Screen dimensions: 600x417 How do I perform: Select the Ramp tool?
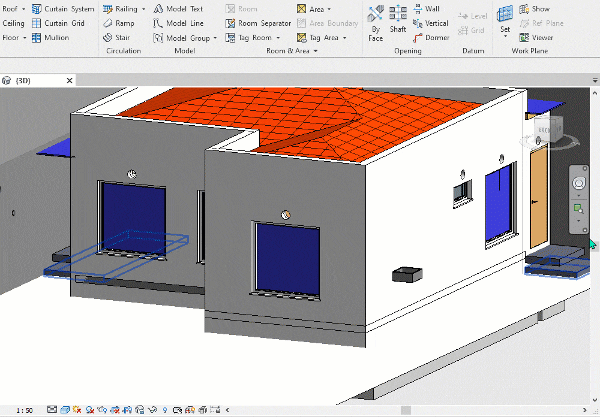click(119, 23)
